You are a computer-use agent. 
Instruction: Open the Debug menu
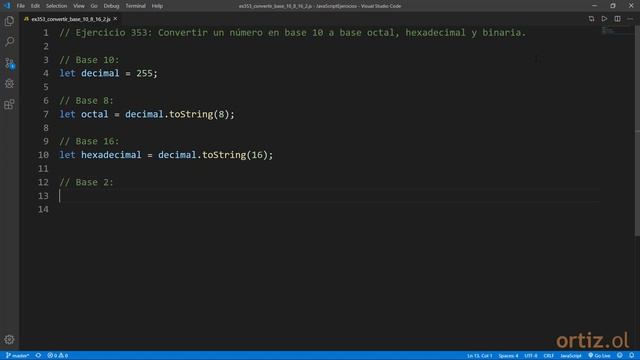point(111,6)
